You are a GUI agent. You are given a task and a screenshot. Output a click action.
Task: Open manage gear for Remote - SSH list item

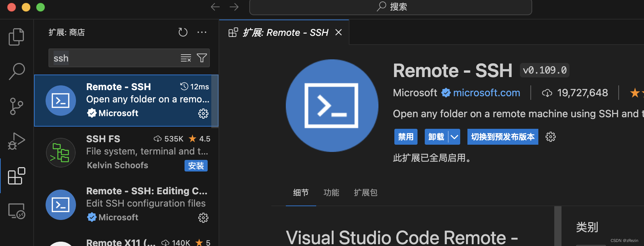[x=203, y=114]
